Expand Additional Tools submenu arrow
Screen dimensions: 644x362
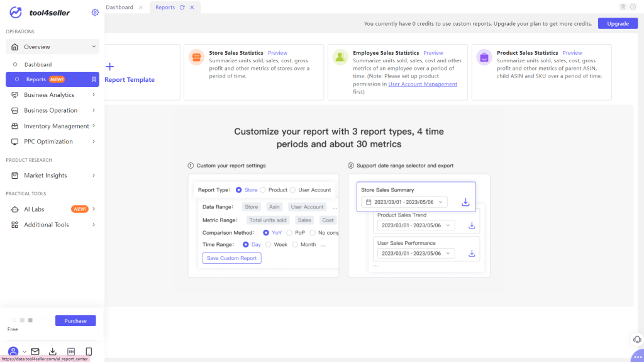pos(94,225)
